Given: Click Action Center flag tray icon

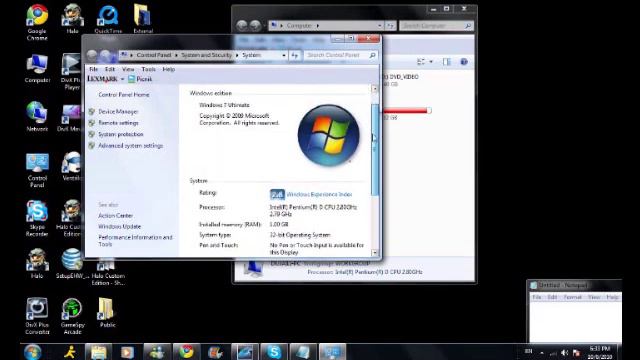Looking at the screenshot, I should coord(576,353).
